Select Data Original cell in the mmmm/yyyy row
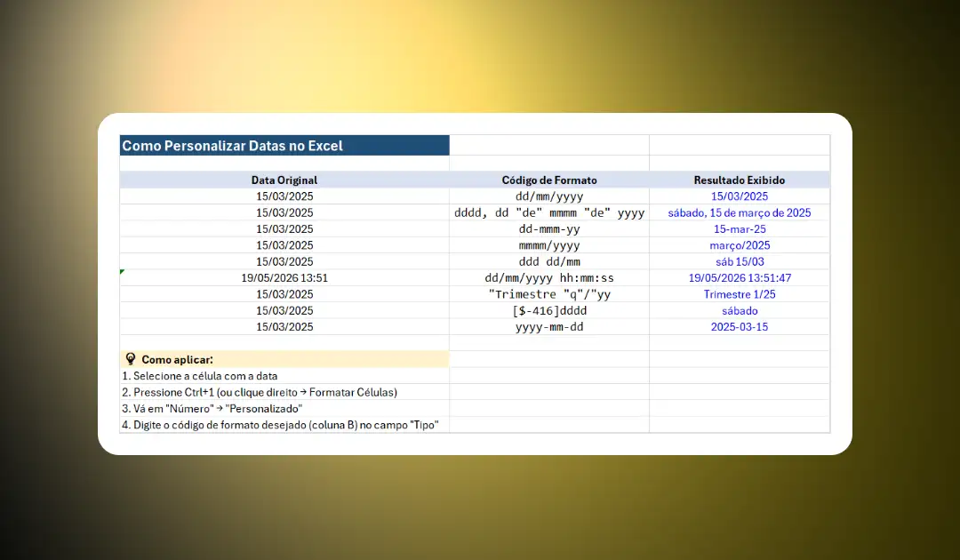Image resolution: width=960 pixels, height=560 pixels. 284,245
